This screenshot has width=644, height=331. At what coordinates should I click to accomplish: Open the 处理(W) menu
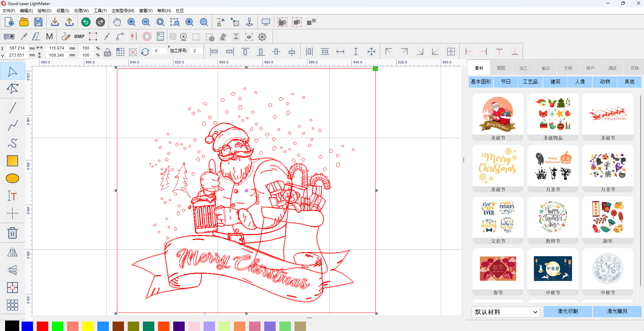click(x=82, y=11)
